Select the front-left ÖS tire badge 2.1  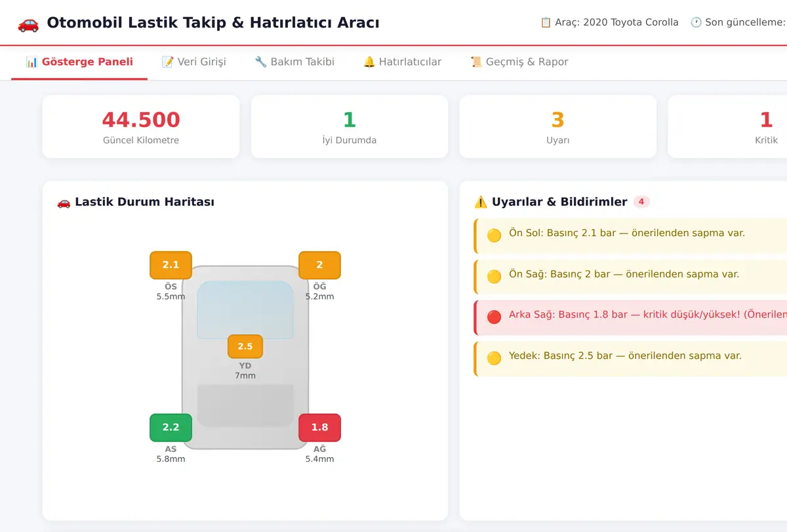pyautogui.click(x=171, y=265)
